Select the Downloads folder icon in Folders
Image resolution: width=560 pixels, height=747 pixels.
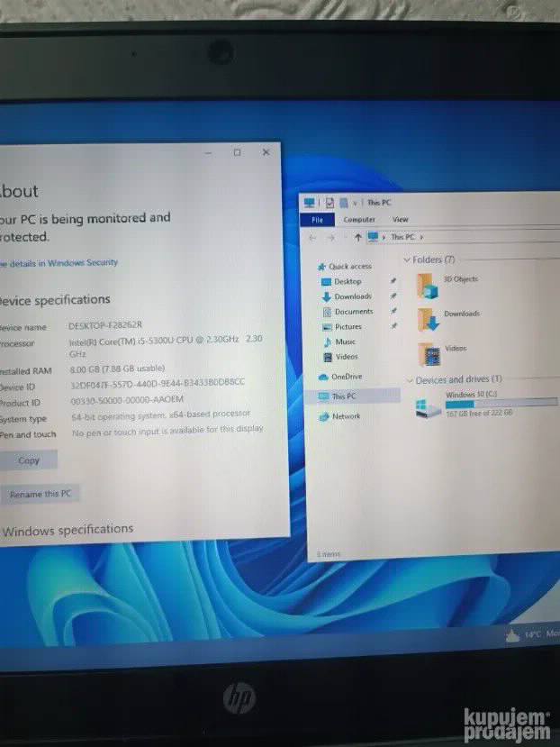[x=428, y=319]
